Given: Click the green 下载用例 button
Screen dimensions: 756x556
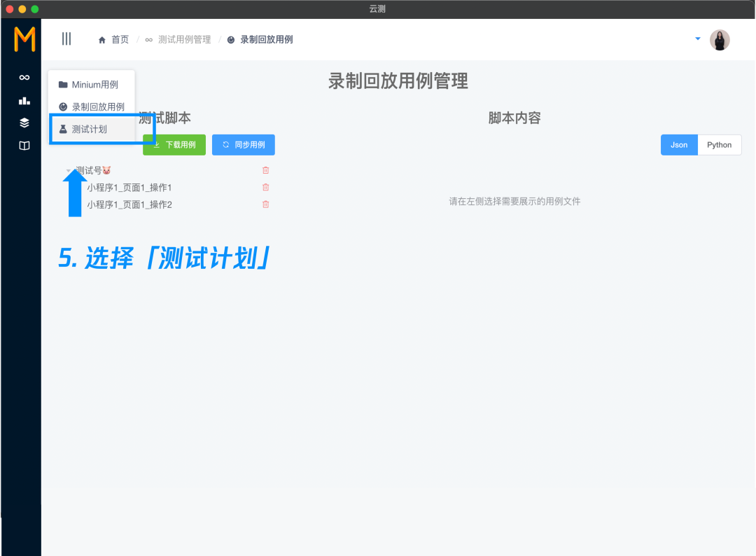Looking at the screenshot, I should [x=174, y=145].
